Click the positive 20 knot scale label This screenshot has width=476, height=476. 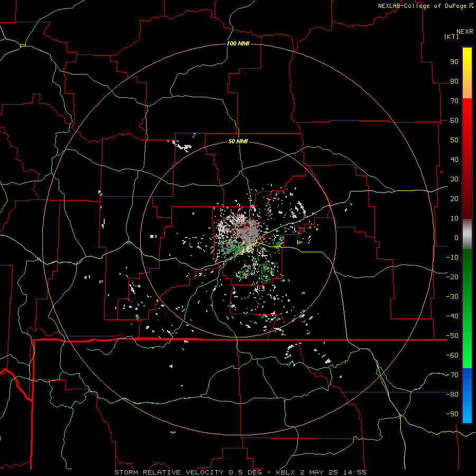coord(454,199)
